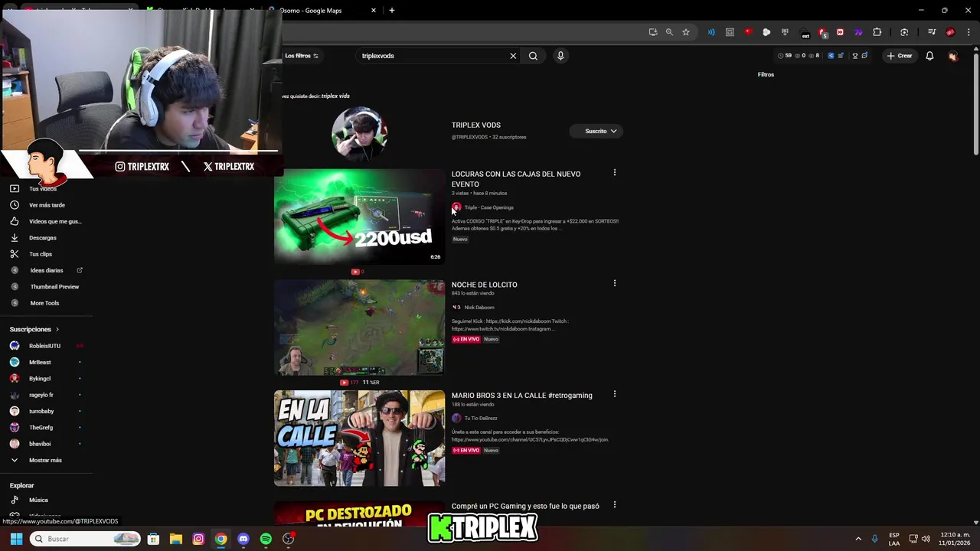
Task: Open OBS Studio from the taskbar
Action: coord(288,539)
